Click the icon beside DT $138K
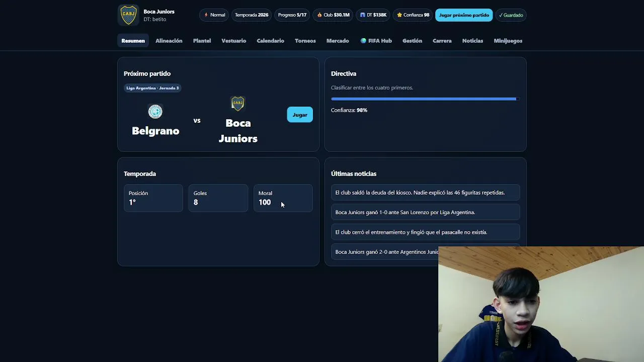The height and width of the screenshot is (362, 644). [362, 15]
